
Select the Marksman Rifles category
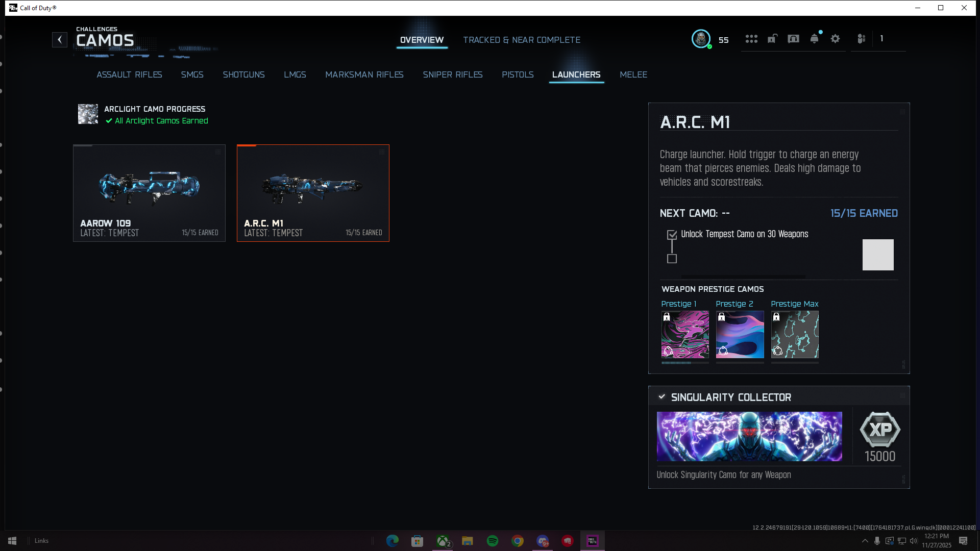pyautogui.click(x=364, y=74)
